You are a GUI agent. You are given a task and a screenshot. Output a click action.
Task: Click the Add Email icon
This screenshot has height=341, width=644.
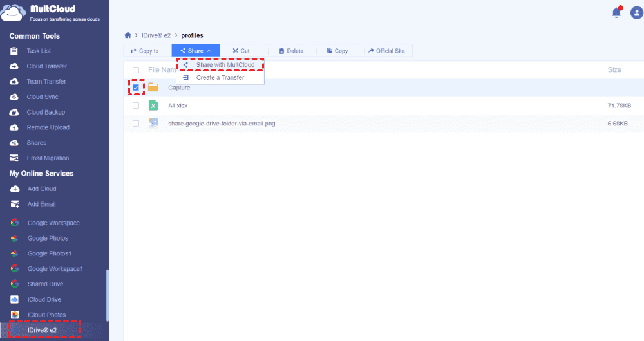(15, 204)
